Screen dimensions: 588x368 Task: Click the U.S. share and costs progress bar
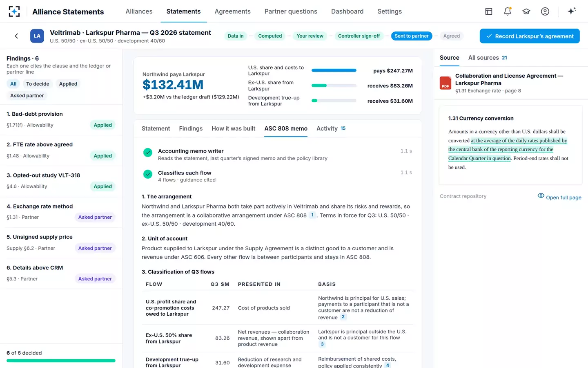[334, 70]
